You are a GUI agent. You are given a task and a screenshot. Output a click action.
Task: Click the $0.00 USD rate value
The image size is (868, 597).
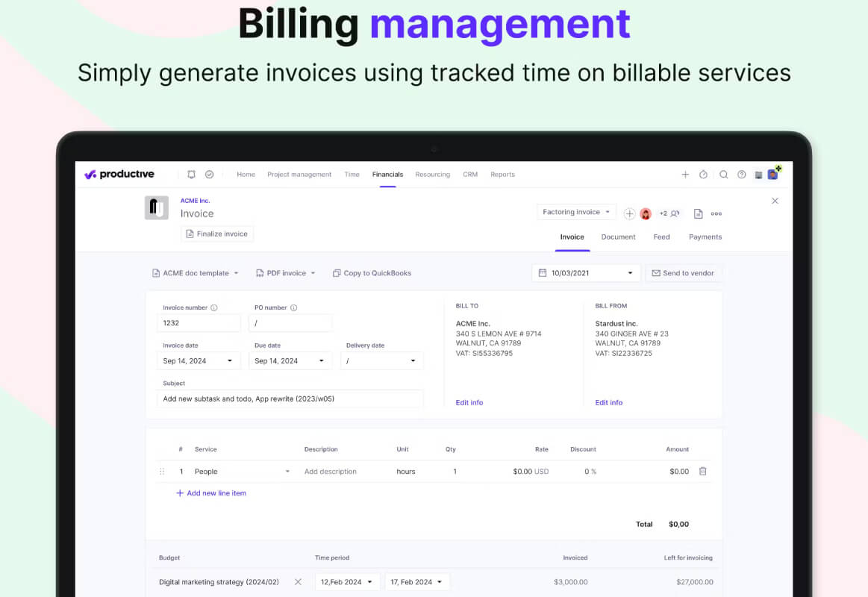(x=531, y=472)
